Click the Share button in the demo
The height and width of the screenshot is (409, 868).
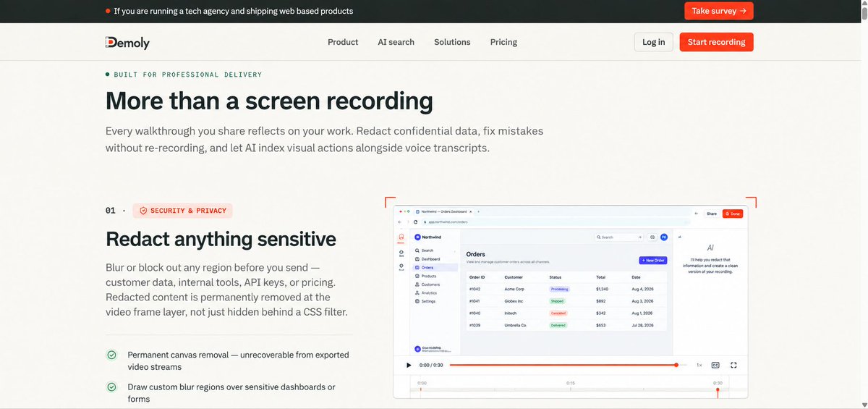tap(712, 214)
